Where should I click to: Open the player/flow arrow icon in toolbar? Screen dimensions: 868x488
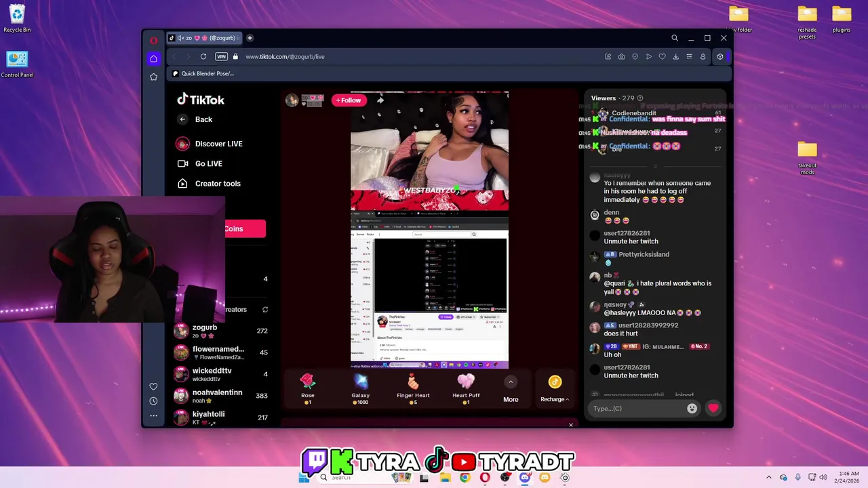pyautogui.click(x=648, y=56)
